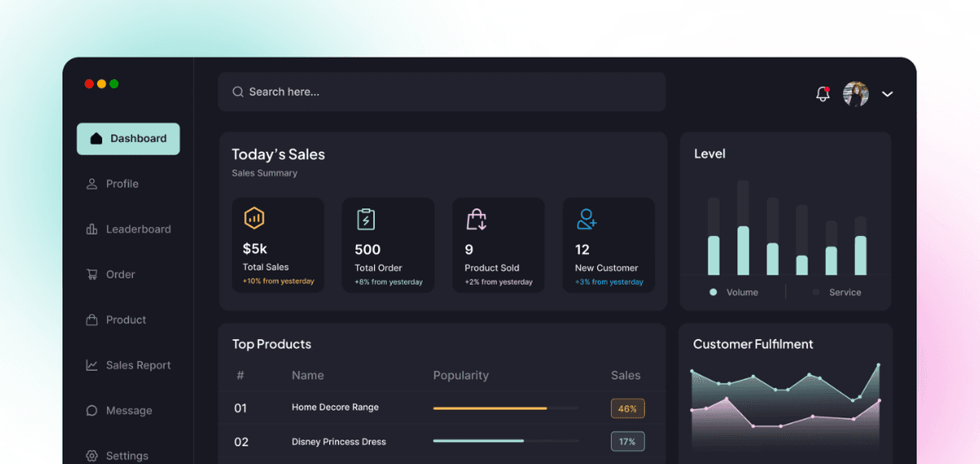Click '+8% from yesterday' text
Screen dimensions: 980x464
tap(389, 282)
